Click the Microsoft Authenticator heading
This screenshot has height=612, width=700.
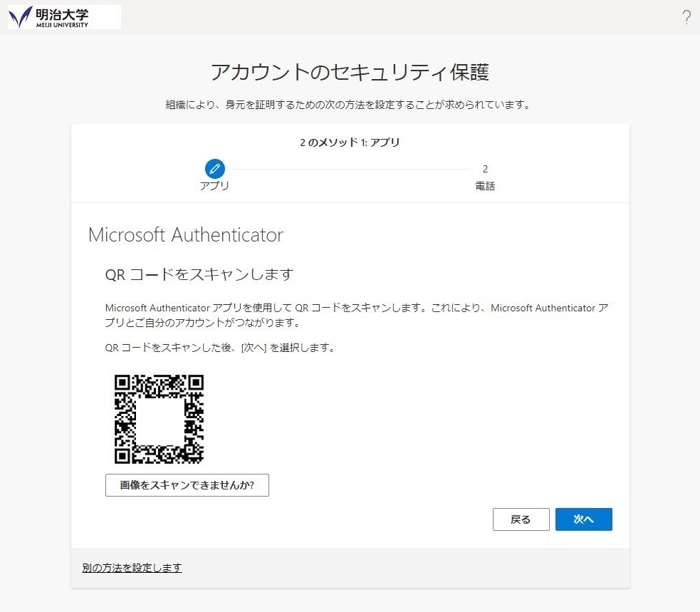pos(186,235)
